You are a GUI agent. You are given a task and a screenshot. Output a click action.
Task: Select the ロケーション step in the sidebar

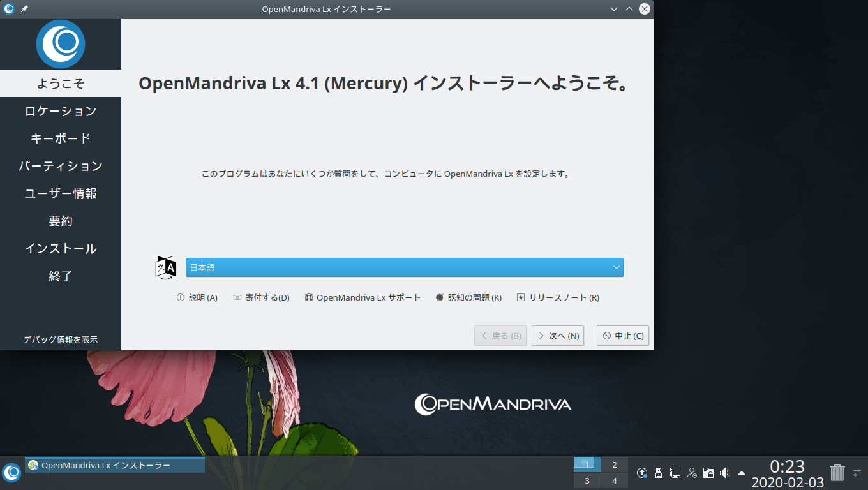click(61, 111)
